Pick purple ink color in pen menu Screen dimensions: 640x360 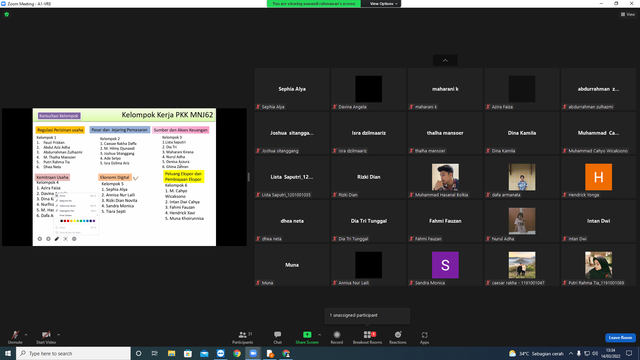[94, 221]
